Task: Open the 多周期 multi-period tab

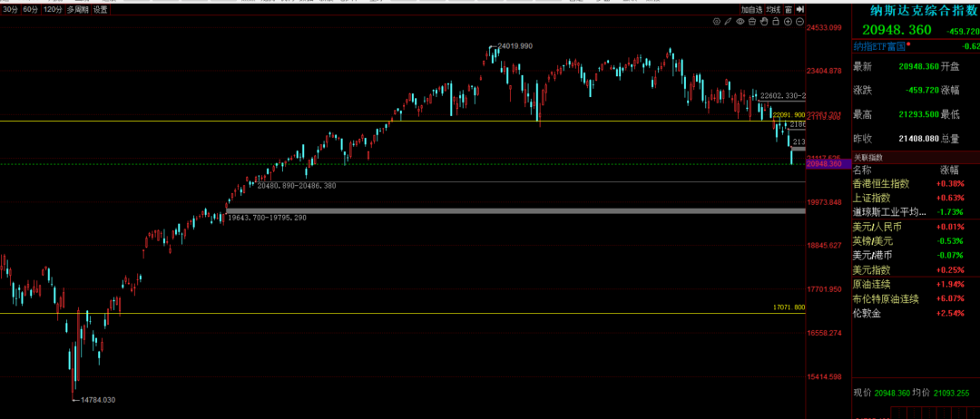Action: (x=77, y=9)
